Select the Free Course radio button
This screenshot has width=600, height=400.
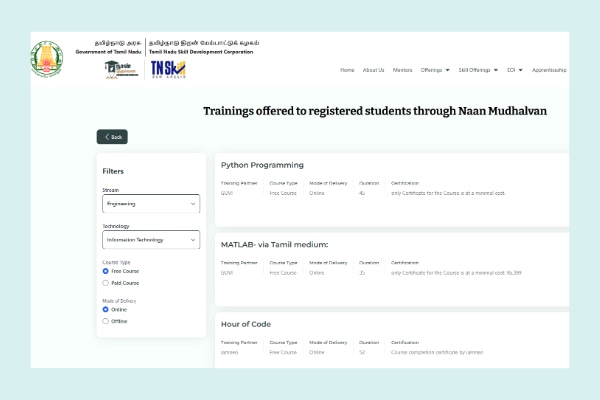[106, 271]
